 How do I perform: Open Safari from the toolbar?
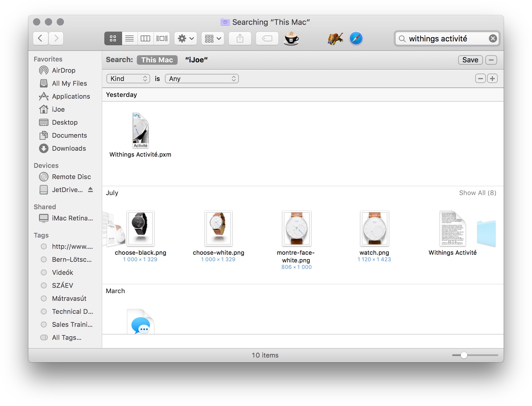click(x=356, y=38)
